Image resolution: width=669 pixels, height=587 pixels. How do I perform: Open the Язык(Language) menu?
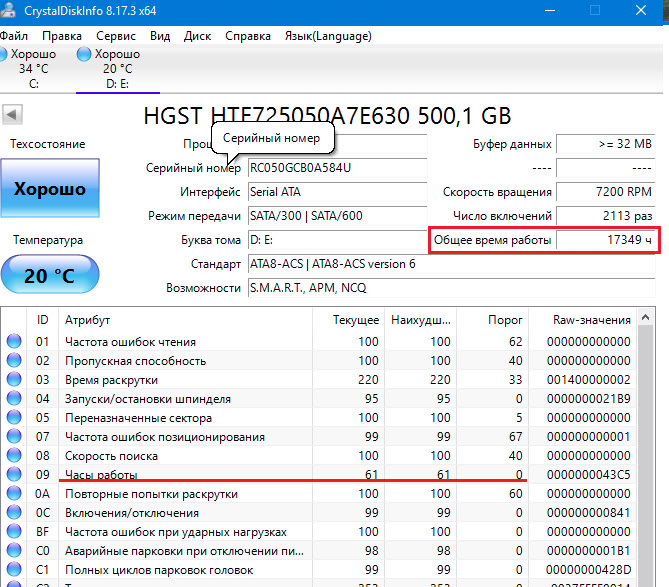[328, 36]
